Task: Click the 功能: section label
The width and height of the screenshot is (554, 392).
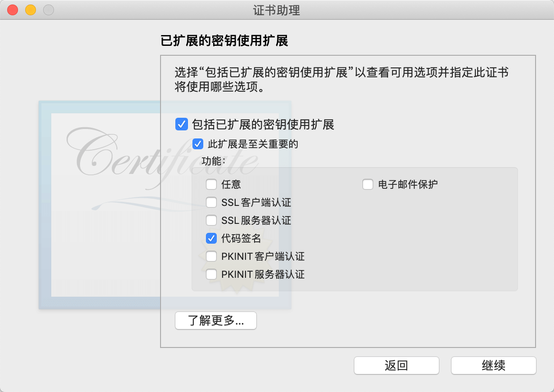Action: coord(214,161)
